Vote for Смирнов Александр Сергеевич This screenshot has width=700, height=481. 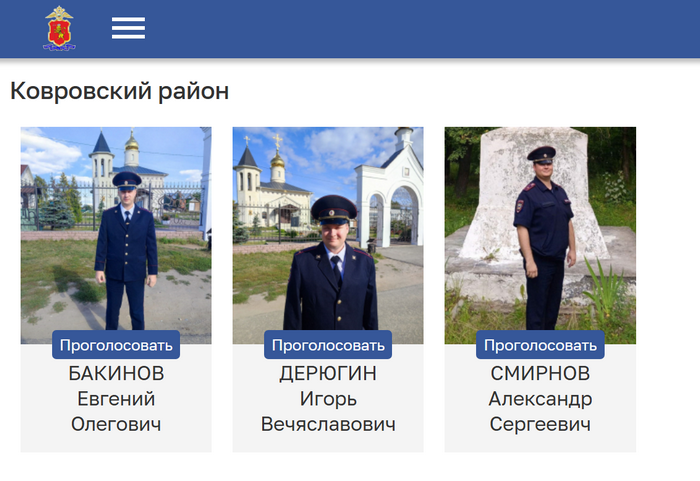(540, 345)
